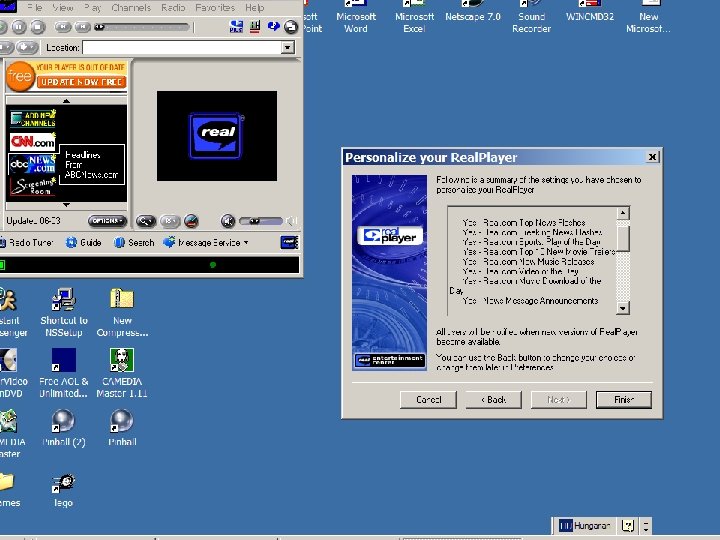Open the Help menu
The height and width of the screenshot is (540, 720).
point(254,8)
